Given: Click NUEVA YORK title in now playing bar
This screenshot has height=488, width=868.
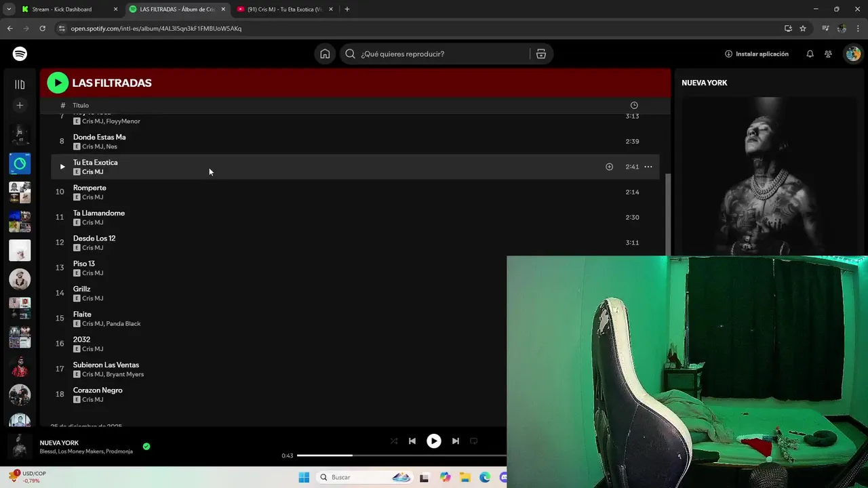Looking at the screenshot, I should pos(59,443).
